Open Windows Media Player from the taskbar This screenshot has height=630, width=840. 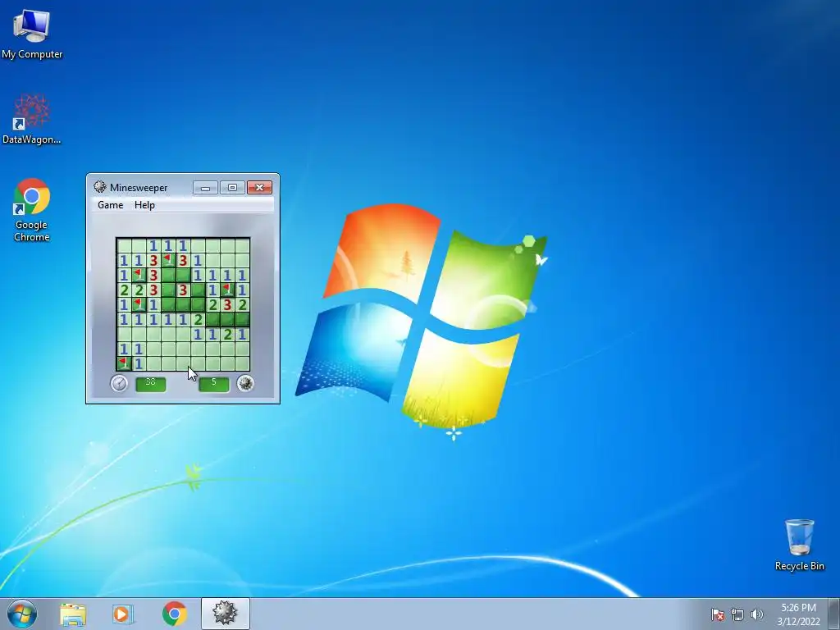[x=123, y=614]
